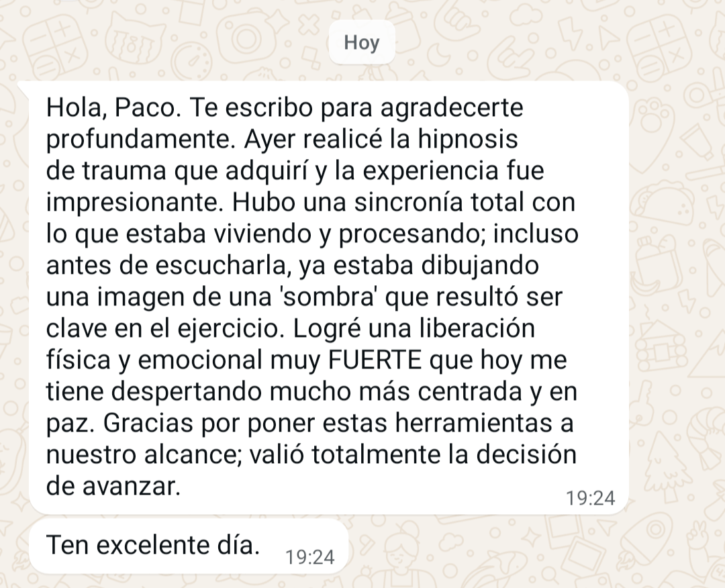Click the quoted word 'sombra' in the message
This screenshot has height=588, width=725.
click(330, 297)
